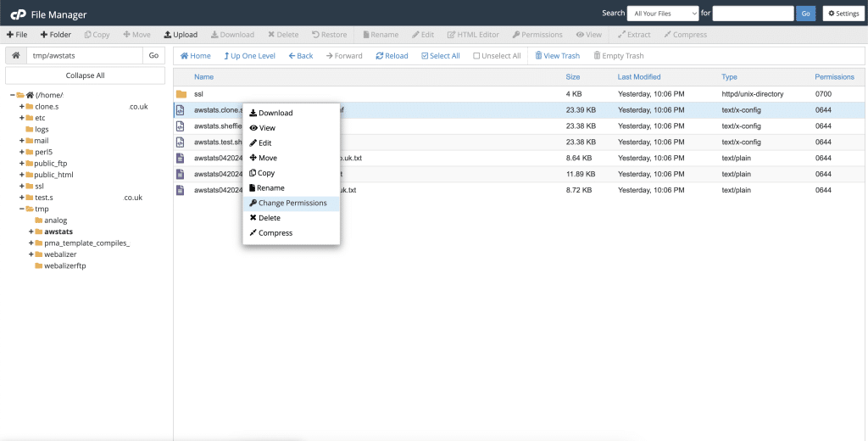Click the 11.89 KB text file icon

(x=180, y=174)
